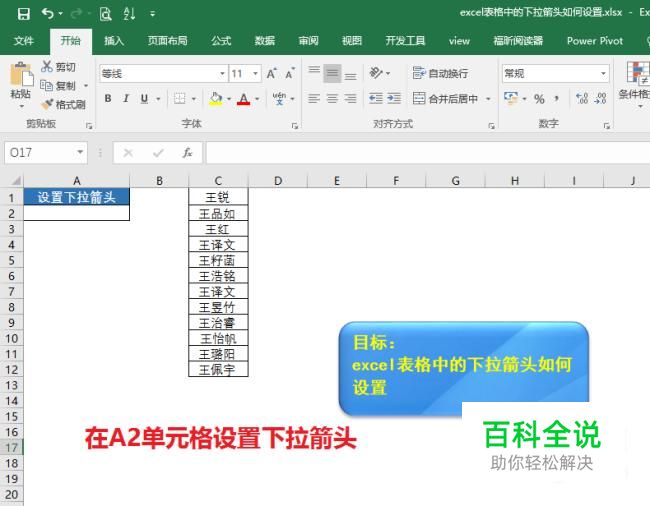Align text left
The width and height of the screenshot is (650, 506).
tap(314, 99)
